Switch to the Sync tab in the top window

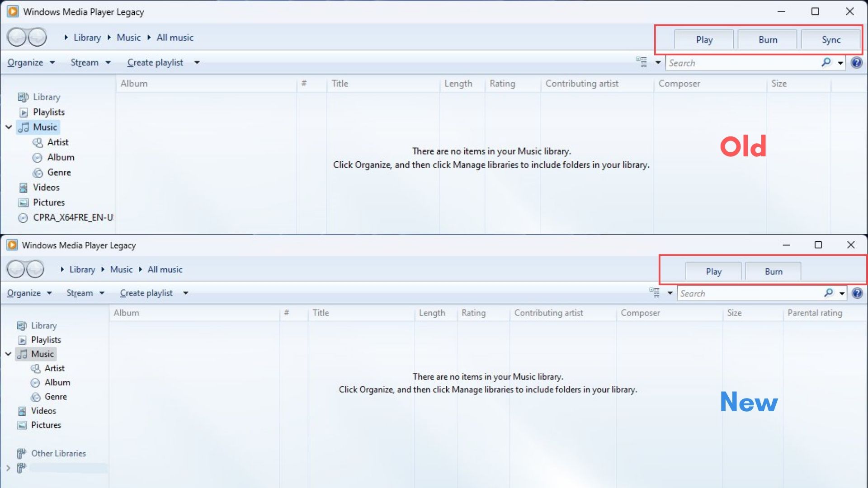click(x=831, y=40)
